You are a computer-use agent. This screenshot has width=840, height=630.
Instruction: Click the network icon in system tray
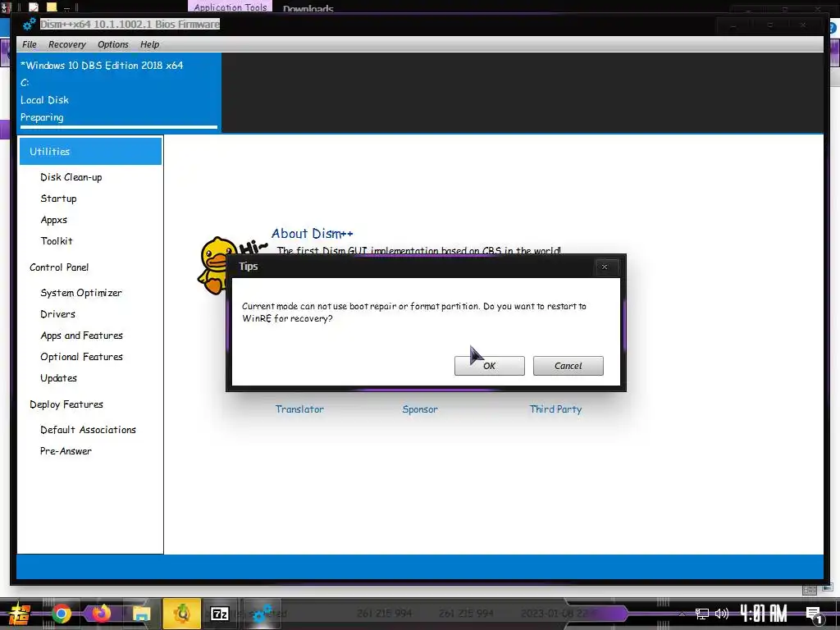tap(701, 614)
